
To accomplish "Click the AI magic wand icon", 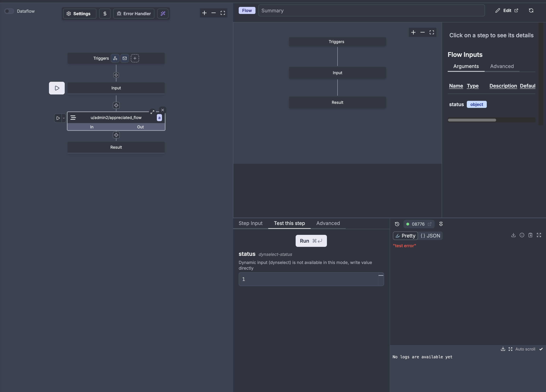I will tap(163, 13).
